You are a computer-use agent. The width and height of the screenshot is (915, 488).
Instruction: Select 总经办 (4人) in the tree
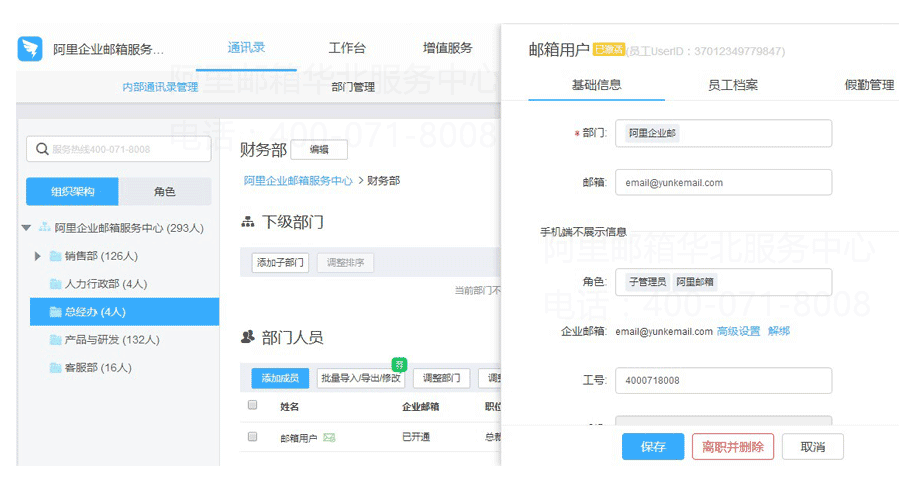pyautogui.click(x=124, y=312)
